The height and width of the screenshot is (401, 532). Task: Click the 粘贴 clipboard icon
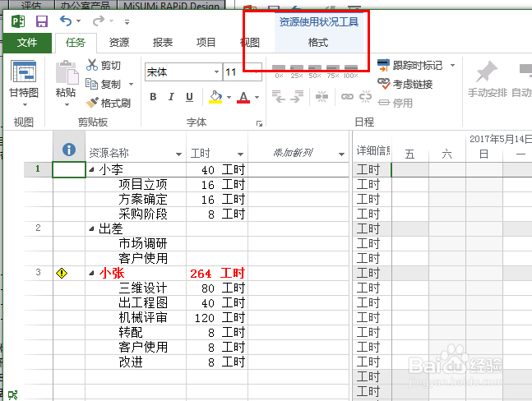(67, 72)
